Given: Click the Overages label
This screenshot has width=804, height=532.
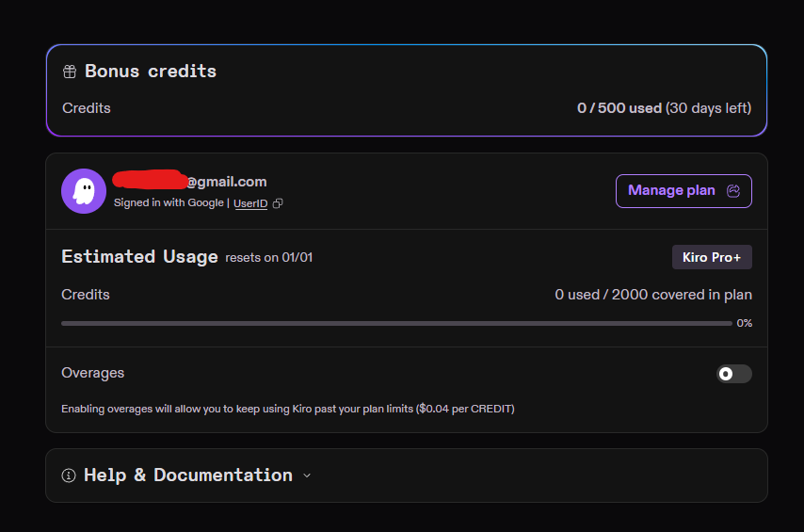Looking at the screenshot, I should 93,373.
